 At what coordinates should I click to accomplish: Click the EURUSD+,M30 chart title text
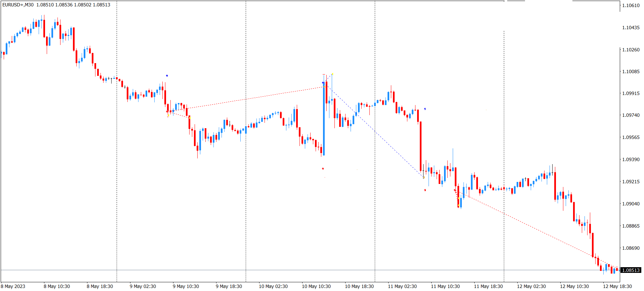click(x=18, y=5)
